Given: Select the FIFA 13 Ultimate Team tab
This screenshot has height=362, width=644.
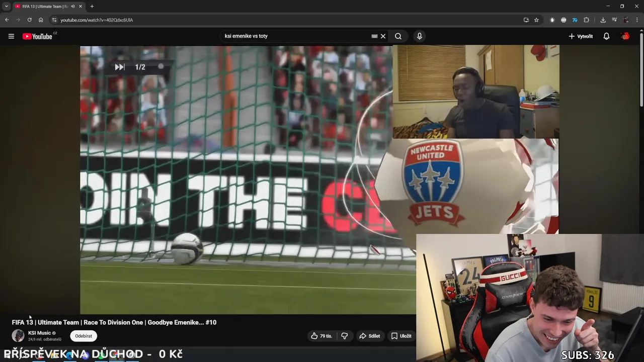Looking at the screenshot, I should click(x=45, y=6).
